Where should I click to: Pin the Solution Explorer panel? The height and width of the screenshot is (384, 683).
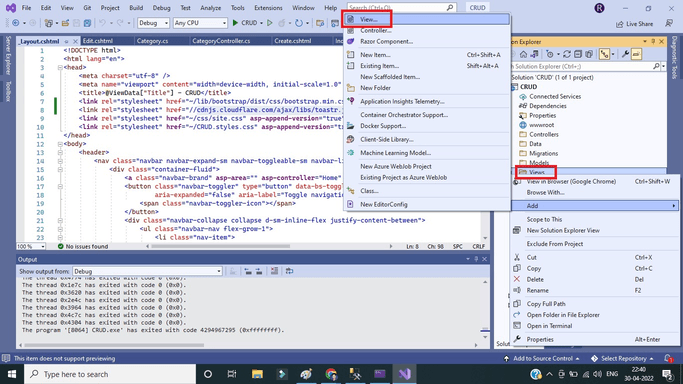[653, 41]
